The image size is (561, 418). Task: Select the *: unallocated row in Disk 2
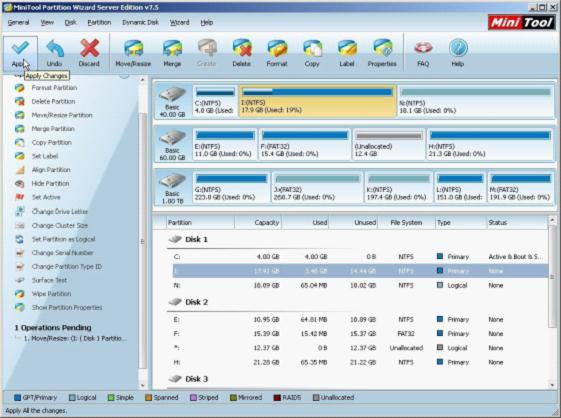tap(360, 348)
